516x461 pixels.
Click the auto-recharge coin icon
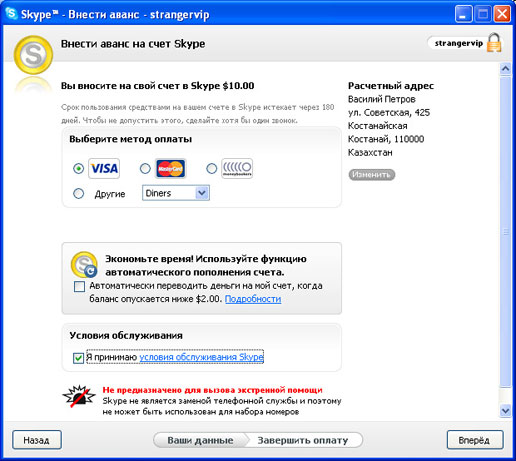pos(84,265)
